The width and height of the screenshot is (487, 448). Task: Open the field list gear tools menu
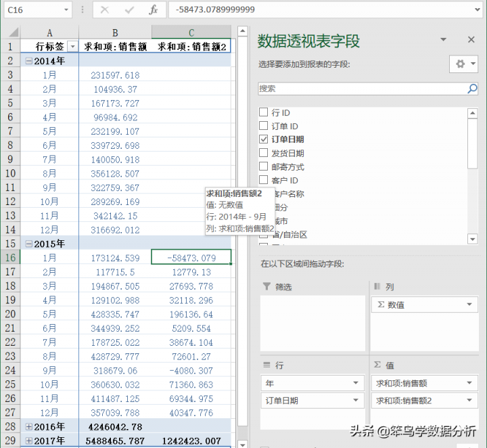(463, 64)
